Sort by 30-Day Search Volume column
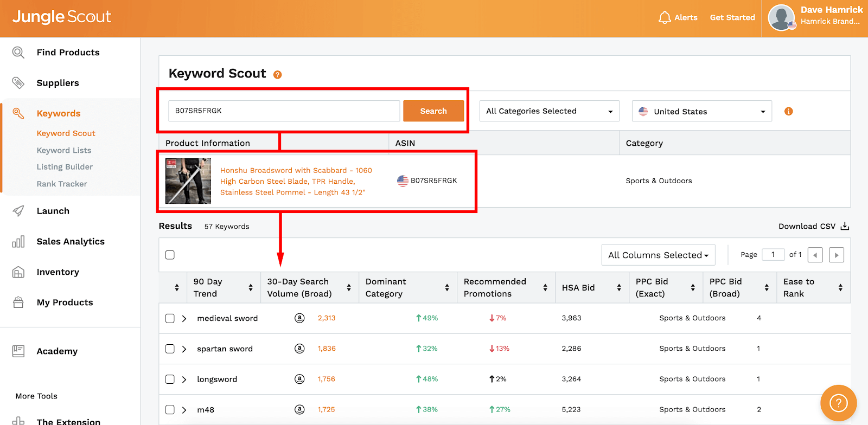 pos(349,288)
